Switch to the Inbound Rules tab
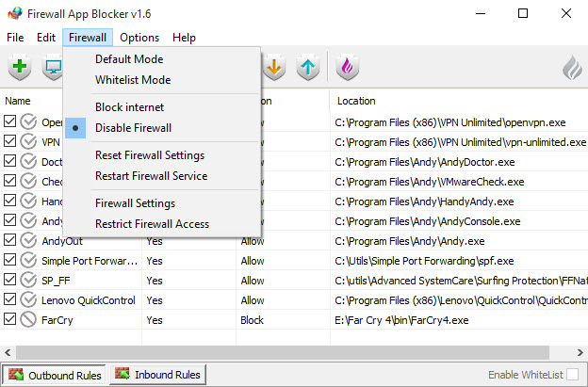The width and height of the screenshot is (588, 387). click(x=157, y=375)
